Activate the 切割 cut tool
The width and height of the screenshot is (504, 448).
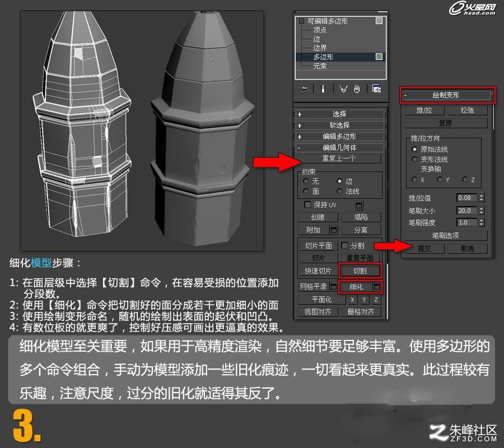[360, 271]
